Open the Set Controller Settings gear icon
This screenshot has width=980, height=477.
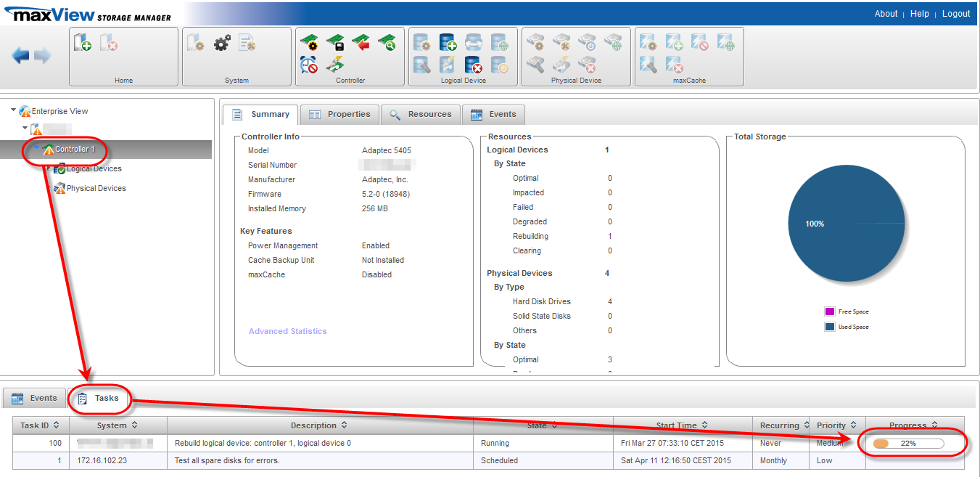coord(310,43)
